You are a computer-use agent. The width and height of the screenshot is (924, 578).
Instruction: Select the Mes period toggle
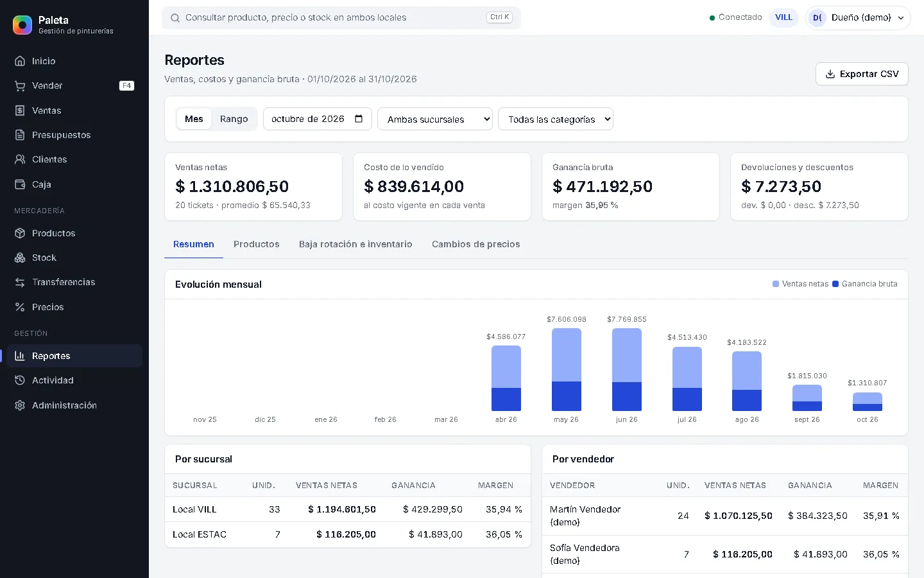(x=194, y=119)
